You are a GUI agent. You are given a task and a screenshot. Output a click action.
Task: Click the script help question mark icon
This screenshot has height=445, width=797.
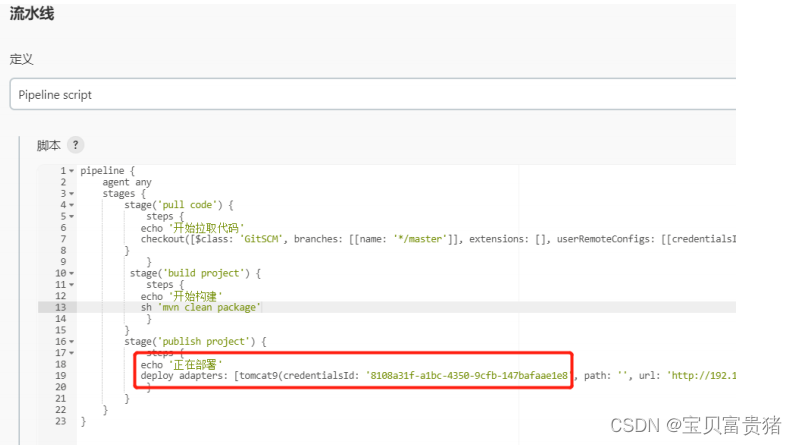[75, 145]
